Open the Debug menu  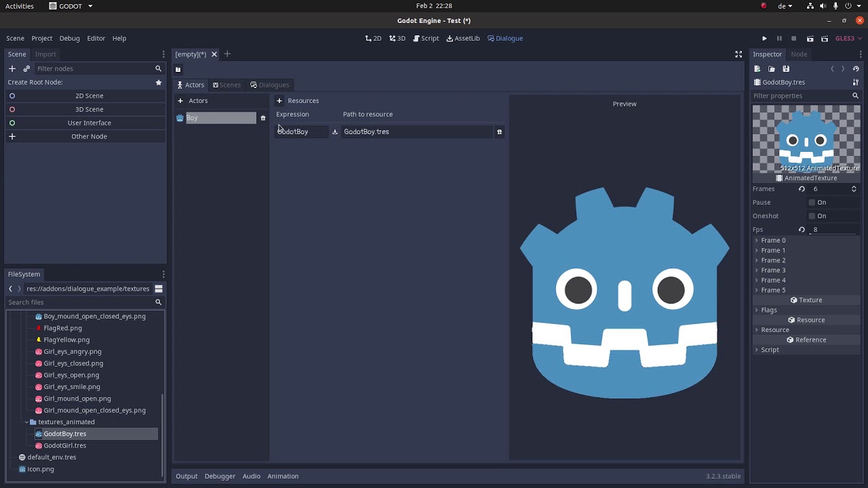pyautogui.click(x=69, y=39)
